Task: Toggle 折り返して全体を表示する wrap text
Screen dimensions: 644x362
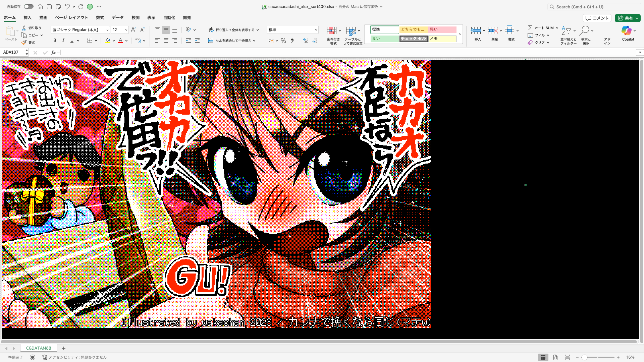Action: click(233, 29)
